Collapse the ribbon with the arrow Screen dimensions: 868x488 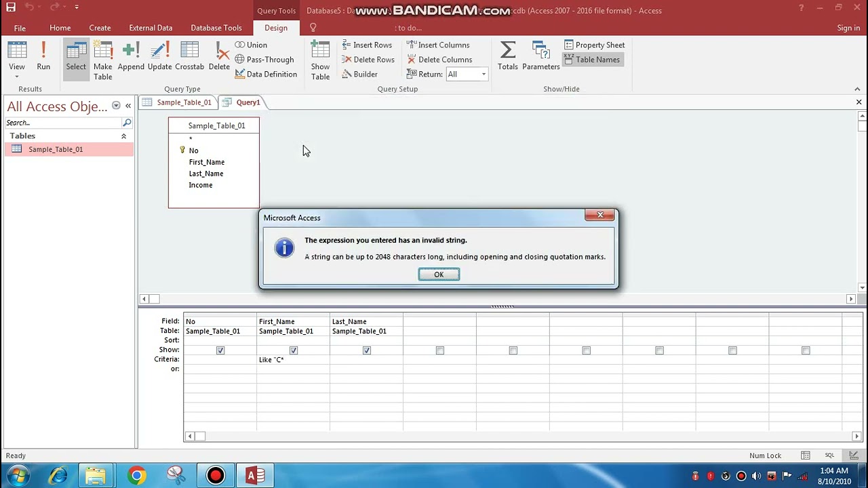point(858,89)
